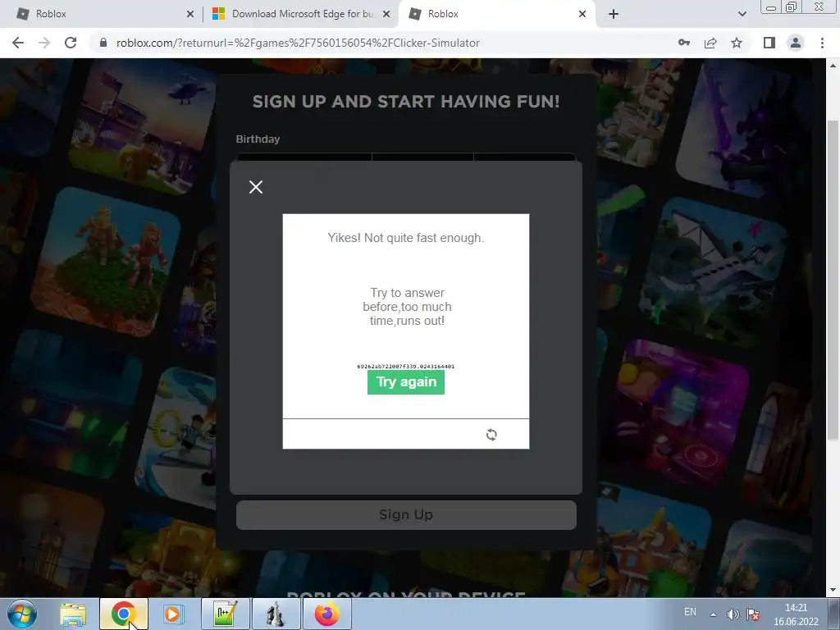Show hidden system tray icons

tap(713, 614)
